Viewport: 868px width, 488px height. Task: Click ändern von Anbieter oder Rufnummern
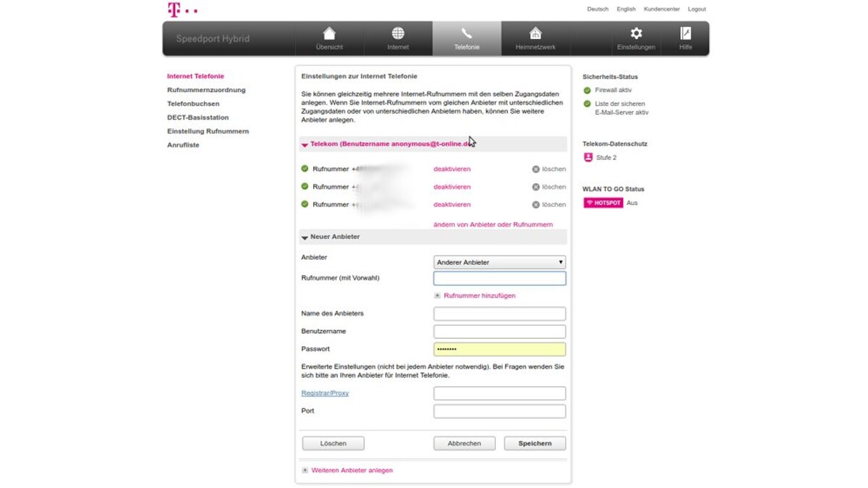493,224
